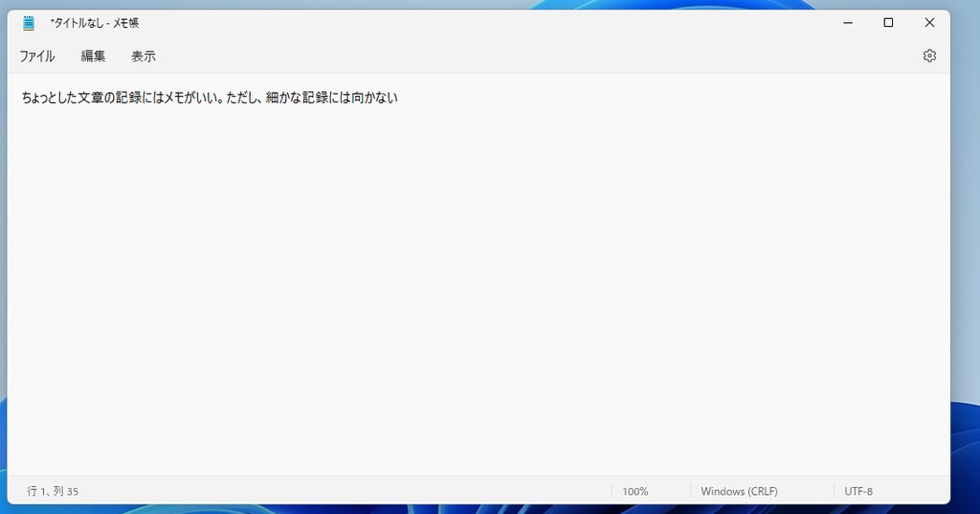Open the 表示 menu
This screenshot has height=514, width=980.
[x=144, y=56]
